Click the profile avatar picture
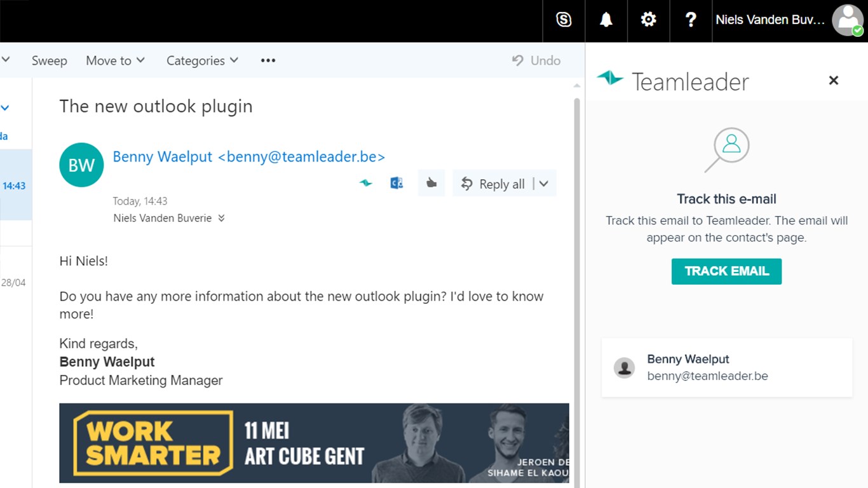868x488 pixels. (848, 20)
